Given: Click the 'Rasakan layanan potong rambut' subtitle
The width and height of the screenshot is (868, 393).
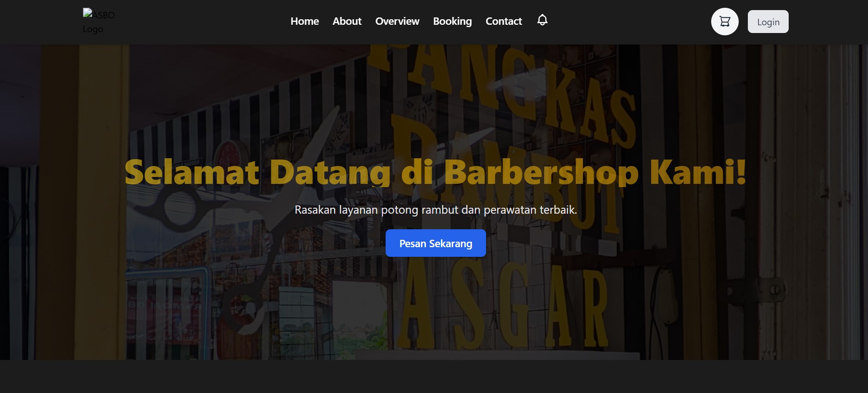Looking at the screenshot, I should pos(436,210).
